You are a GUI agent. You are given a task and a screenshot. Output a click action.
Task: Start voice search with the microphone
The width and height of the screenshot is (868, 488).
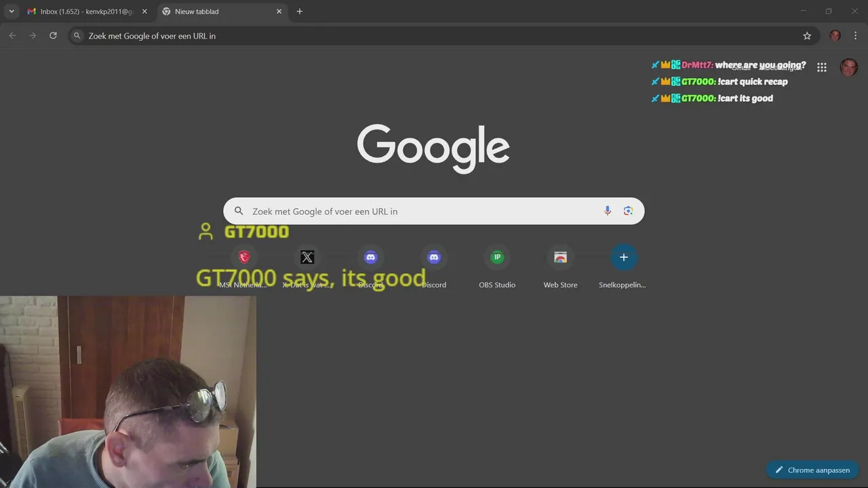[x=608, y=211]
